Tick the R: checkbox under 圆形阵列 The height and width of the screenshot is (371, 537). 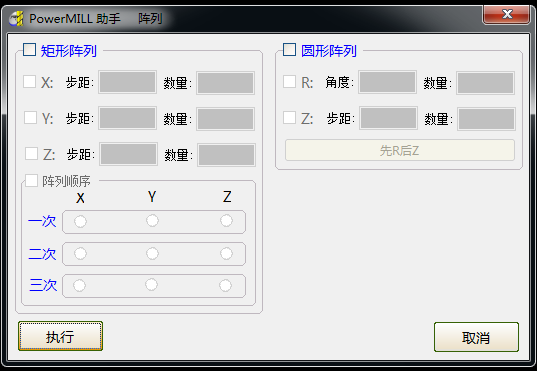[289, 82]
